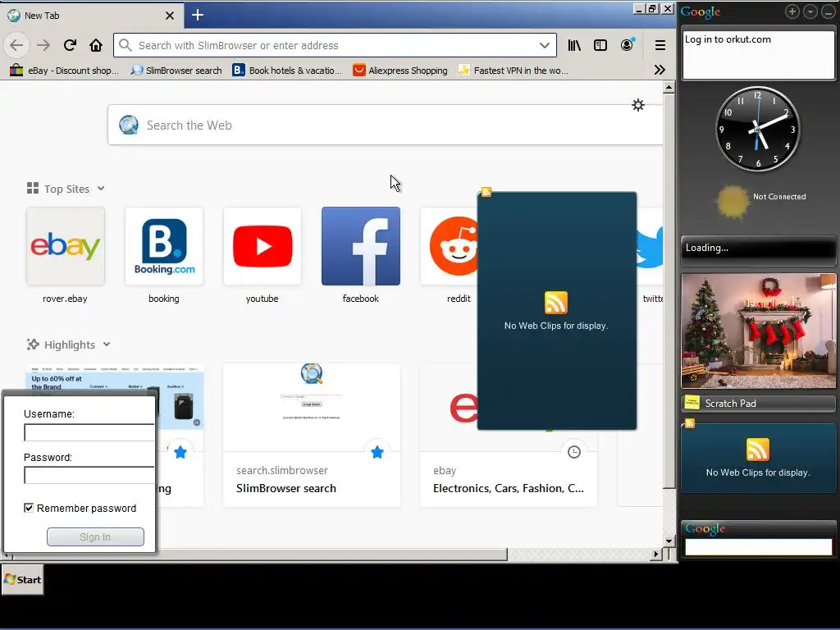This screenshot has height=630, width=840.
Task: Uncheck Remember password checkbox
Action: tap(29, 508)
